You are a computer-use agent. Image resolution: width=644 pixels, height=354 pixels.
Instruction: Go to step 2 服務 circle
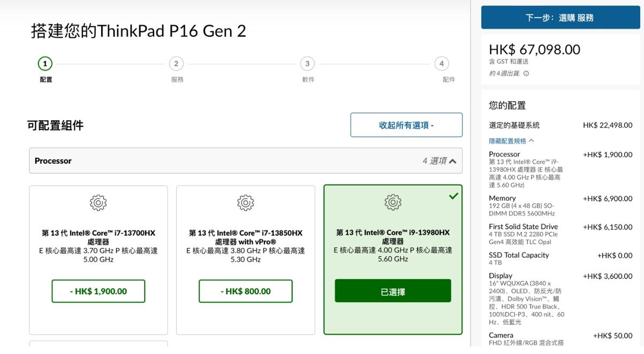point(176,64)
